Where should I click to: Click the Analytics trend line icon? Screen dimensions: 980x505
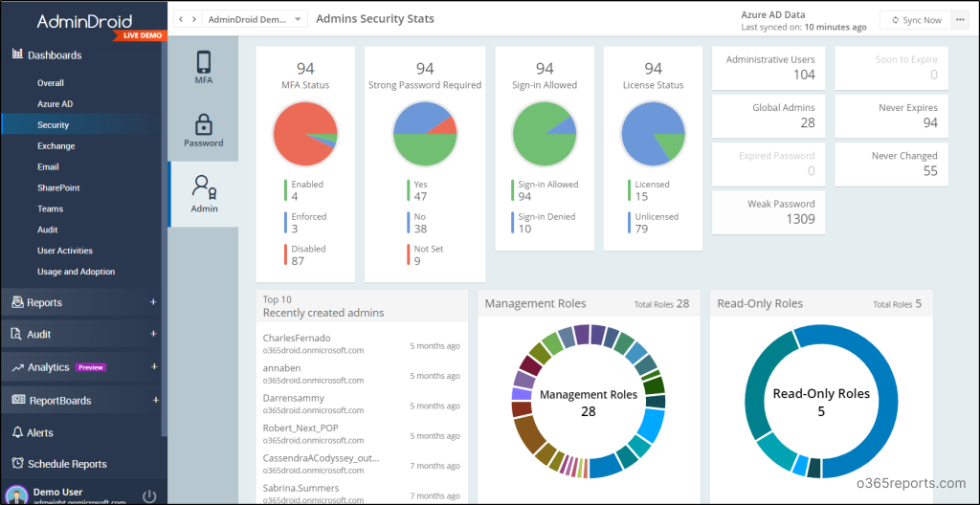click(x=17, y=367)
